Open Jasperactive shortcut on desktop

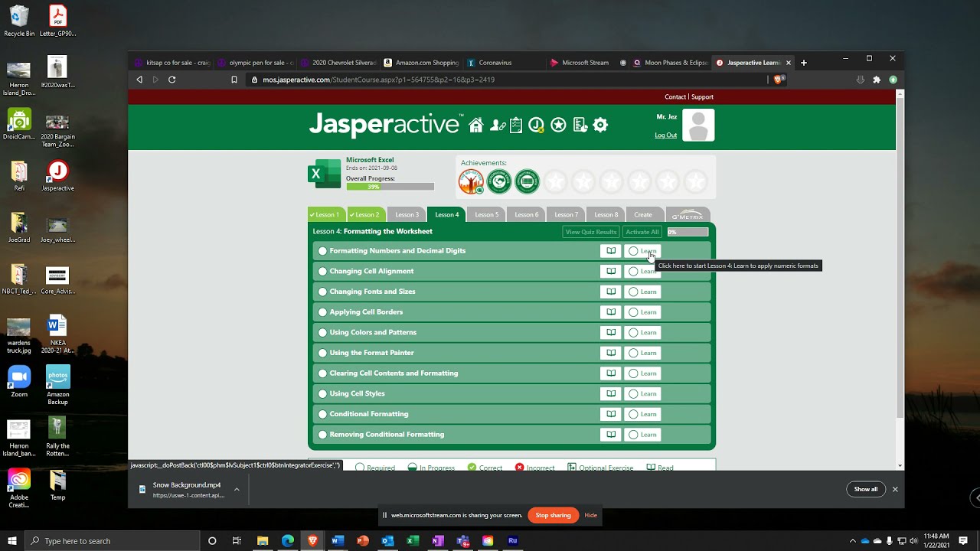57,176
